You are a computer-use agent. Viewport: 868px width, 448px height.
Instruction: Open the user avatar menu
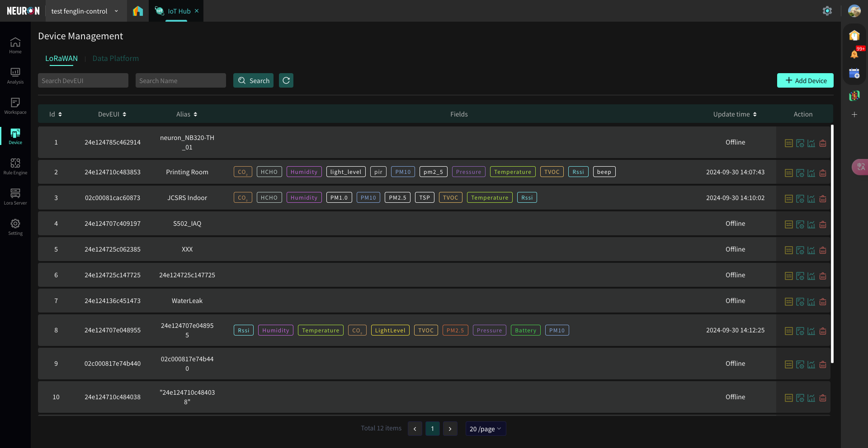pos(854,11)
